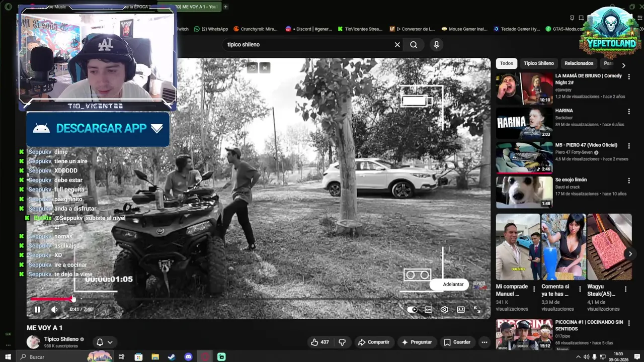The height and width of the screenshot is (362, 644).
Task: Open Opera GX from taskbar
Action: tap(205, 357)
